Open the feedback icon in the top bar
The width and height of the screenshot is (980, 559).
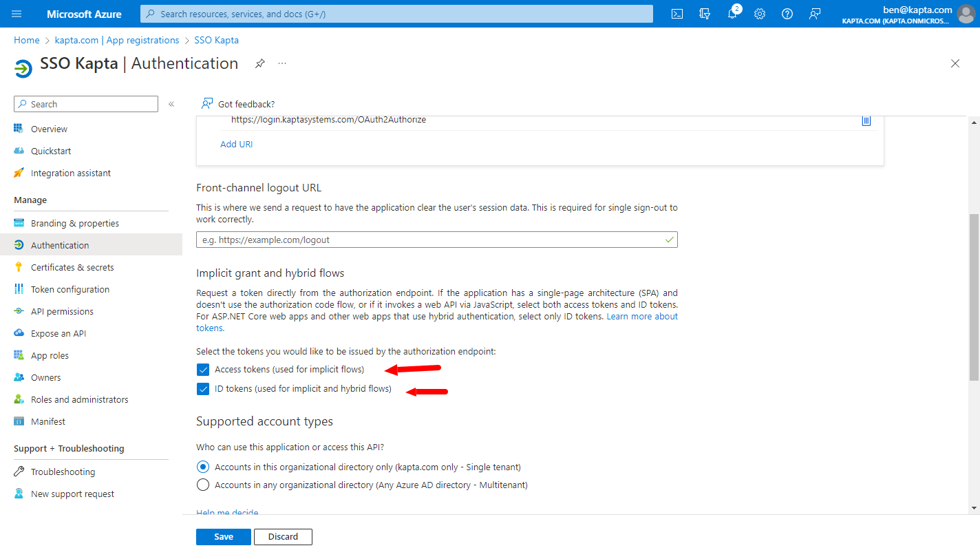(x=814, y=13)
